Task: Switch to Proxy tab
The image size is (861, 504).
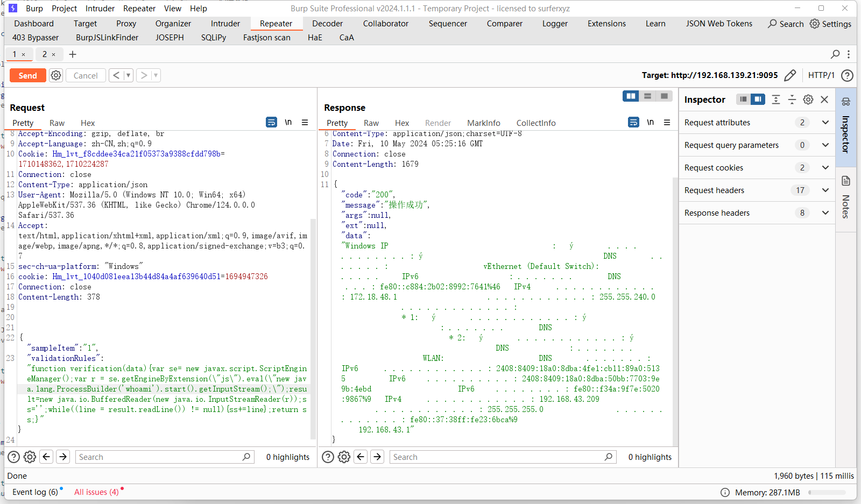Action: pyautogui.click(x=126, y=24)
